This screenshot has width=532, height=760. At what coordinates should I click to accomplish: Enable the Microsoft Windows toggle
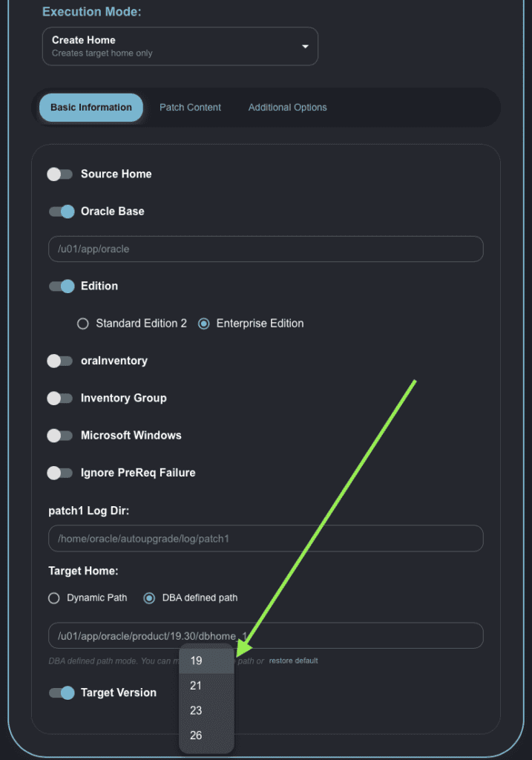tap(61, 436)
